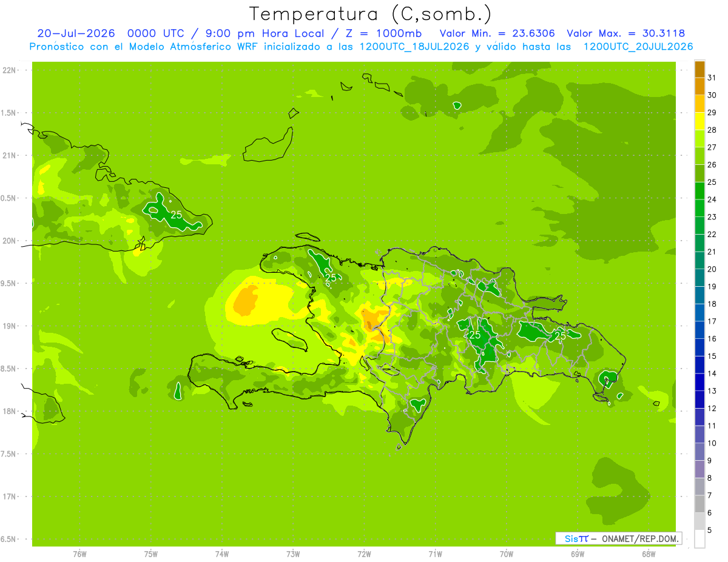Click the '25' contour label over eastern Cuba

[x=177, y=215]
